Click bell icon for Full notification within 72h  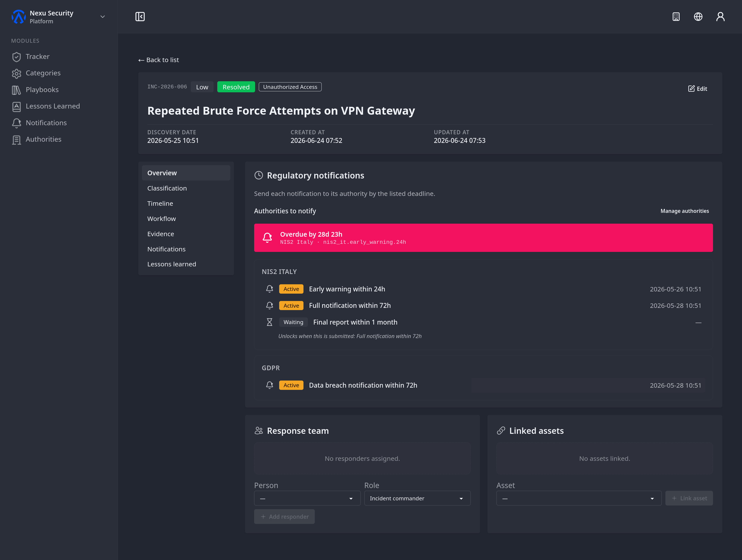pyautogui.click(x=269, y=306)
